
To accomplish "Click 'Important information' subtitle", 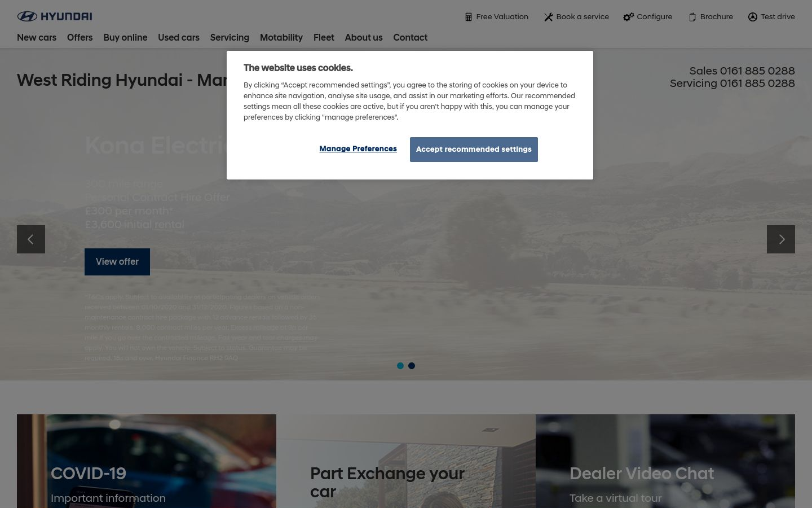I will [108, 498].
